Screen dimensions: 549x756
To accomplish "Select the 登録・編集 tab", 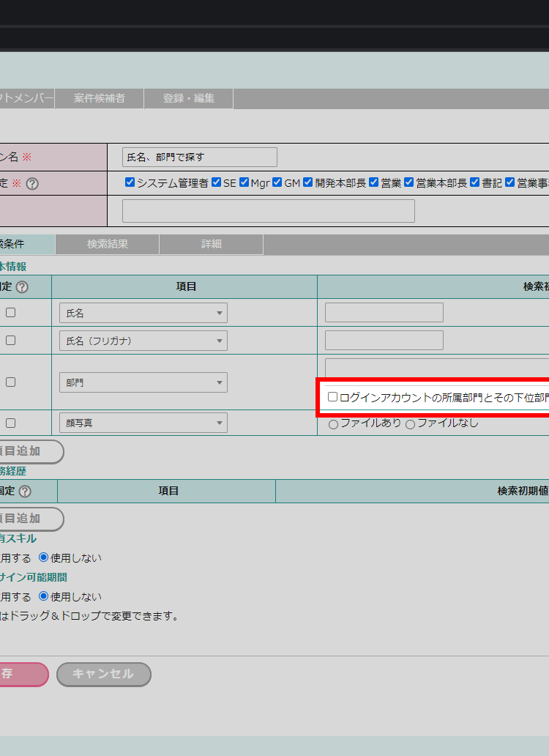I will click(189, 98).
